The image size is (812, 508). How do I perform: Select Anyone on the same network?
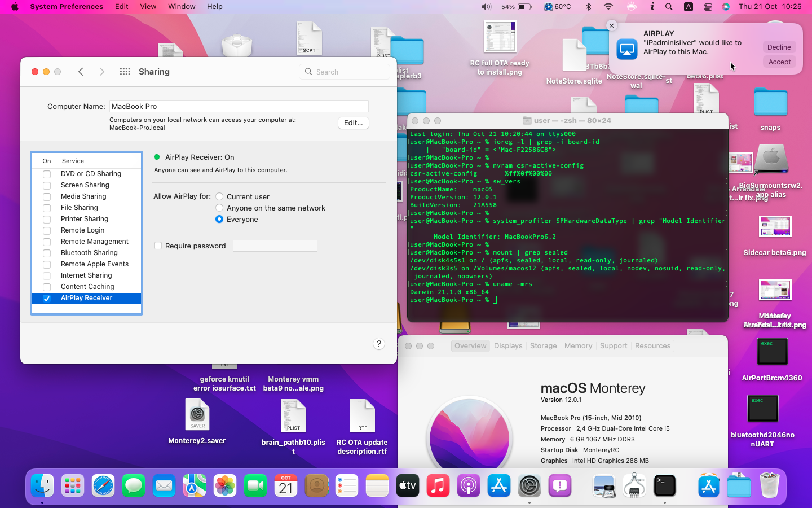coord(219,208)
